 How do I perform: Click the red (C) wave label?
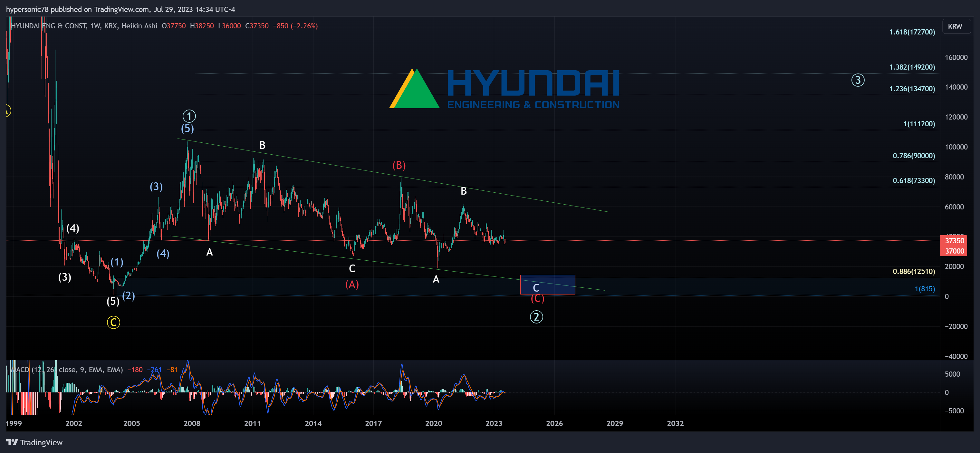click(x=538, y=298)
